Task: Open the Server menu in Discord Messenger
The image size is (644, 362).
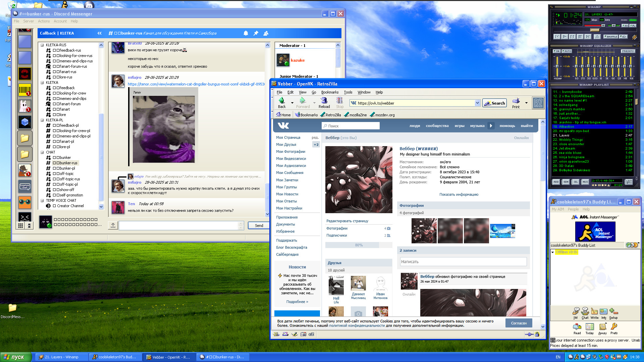Action: pos(29,21)
